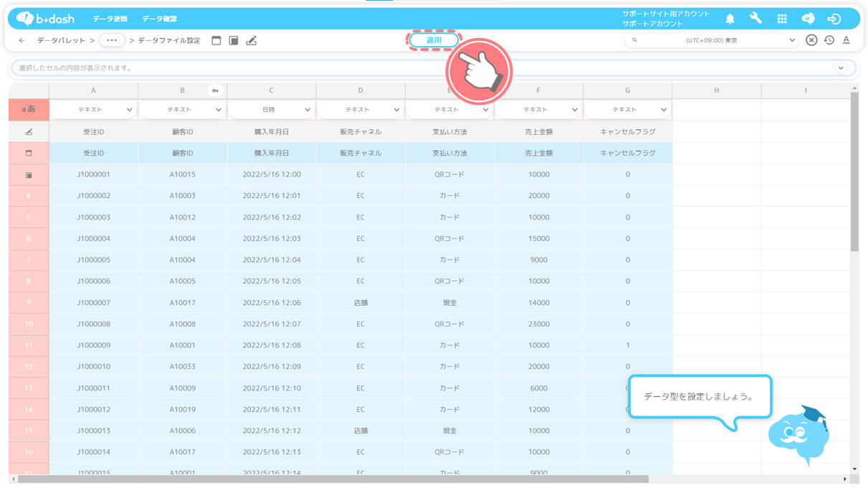Select column D header
This screenshot has width=868, height=488.
coord(360,90)
